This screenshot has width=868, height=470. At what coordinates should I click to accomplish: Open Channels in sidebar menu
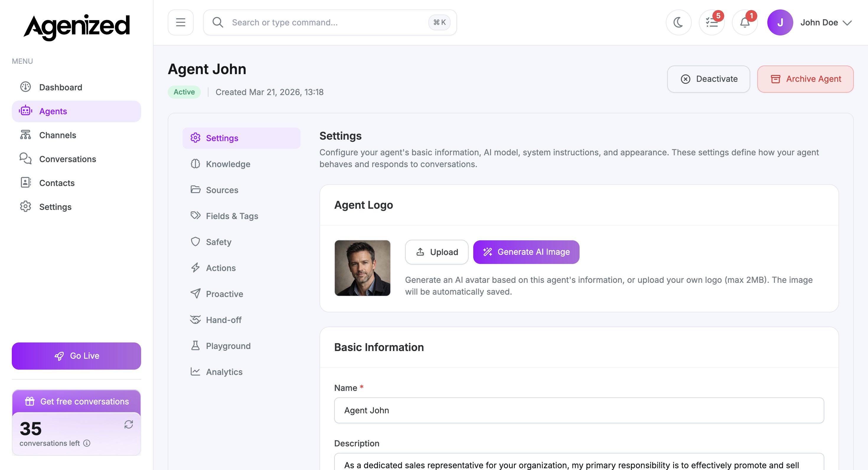(x=76, y=135)
